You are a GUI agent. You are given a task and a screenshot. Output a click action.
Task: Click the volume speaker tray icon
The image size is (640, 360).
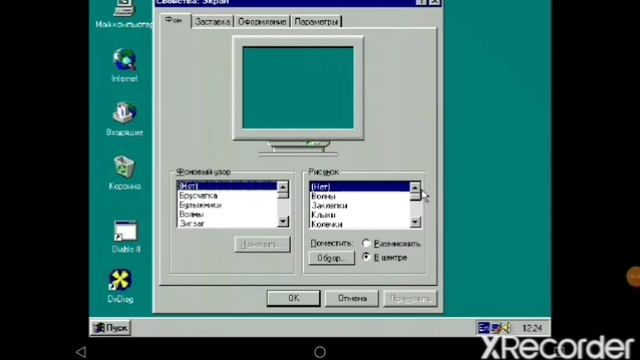507,327
